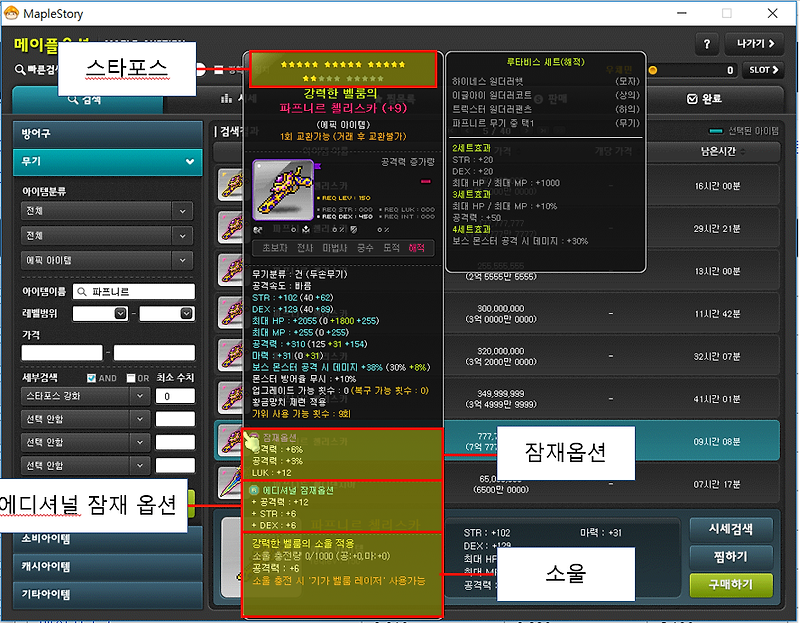Click the 빠른검색 magnifier icon
The width and height of the screenshot is (800, 623).
19,69
